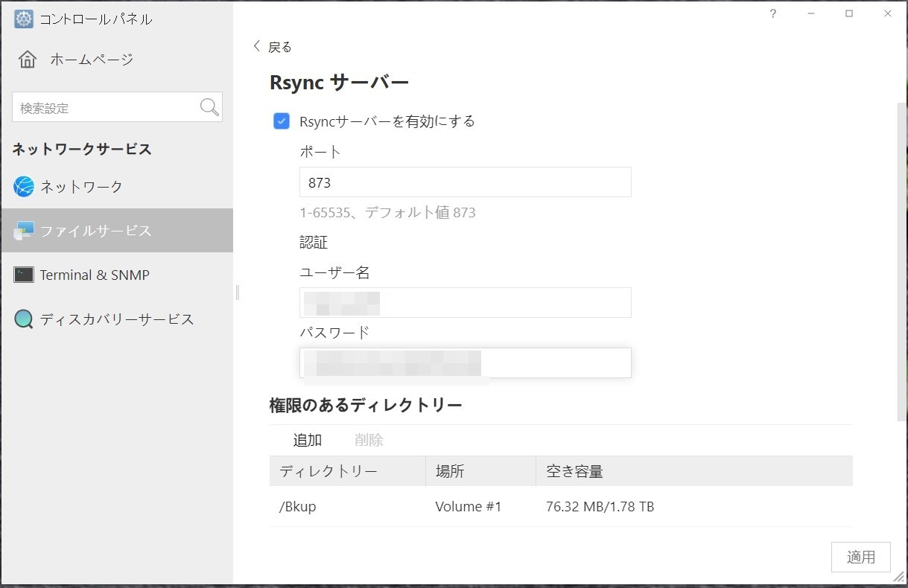The width and height of the screenshot is (908, 588).
Task: Click the Discovery Service magnifier icon
Action: pyautogui.click(x=24, y=319)
